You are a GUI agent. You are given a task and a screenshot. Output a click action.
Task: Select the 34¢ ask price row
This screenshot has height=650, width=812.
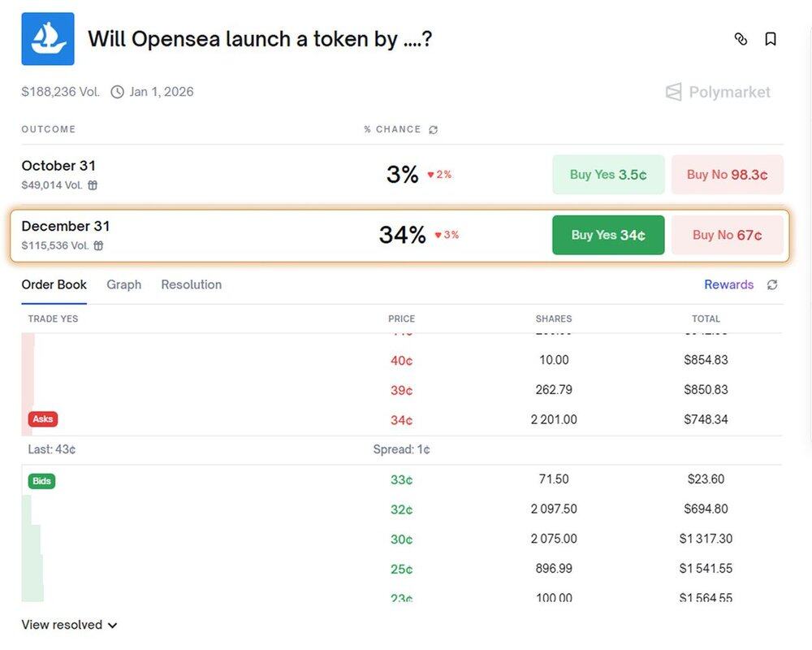click(402, 420)
